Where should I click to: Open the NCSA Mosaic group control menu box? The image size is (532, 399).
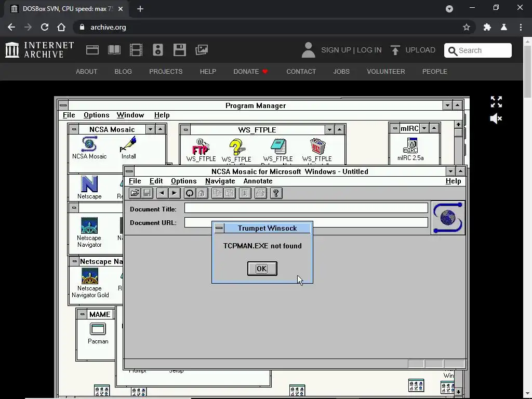[x=74, y=129]
